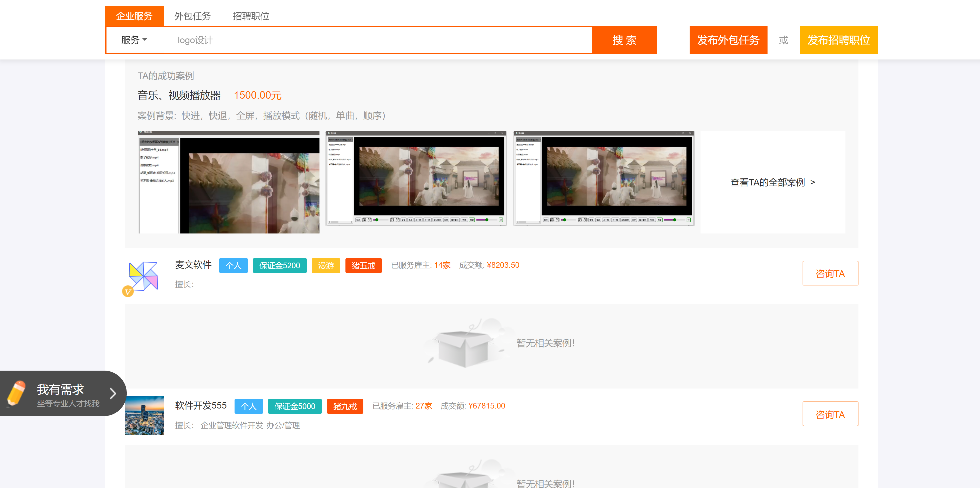Click the V badge on 麦文软件 avatar
Screen dimensions: 980x488
click(128, 291)
